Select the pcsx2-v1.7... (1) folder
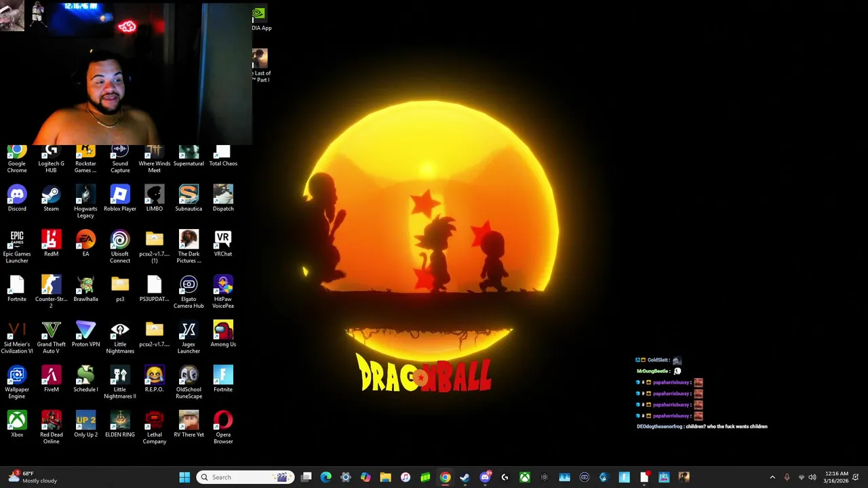The height and width of the screenshot is (488, 868). coord(155,247)
